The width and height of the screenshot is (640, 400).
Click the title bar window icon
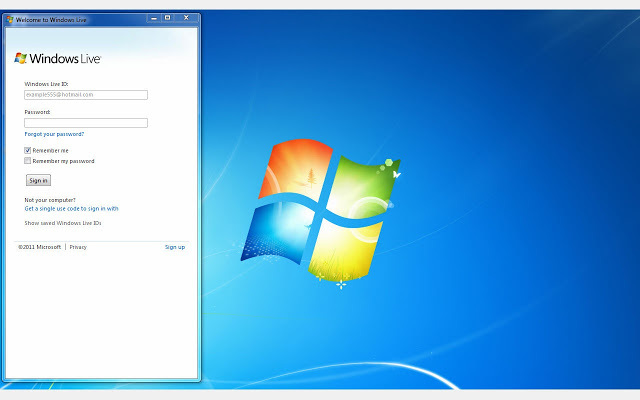[x=10, y=19]
